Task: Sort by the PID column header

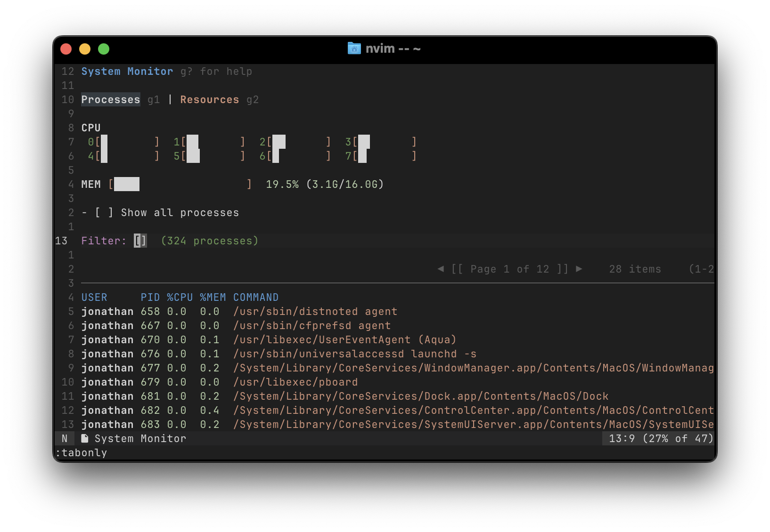Action: coord(150,297)
